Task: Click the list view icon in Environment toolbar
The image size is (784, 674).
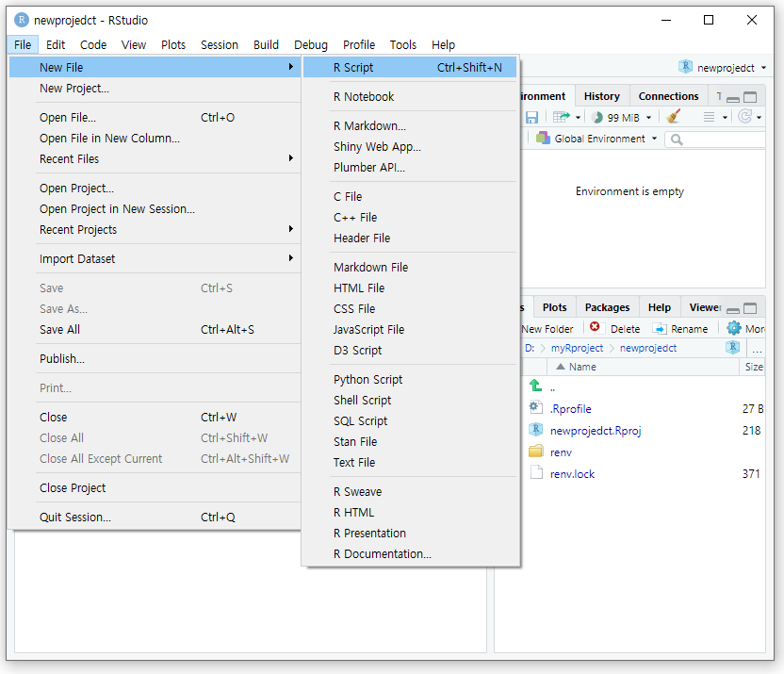Action: click(x=709, y=118)
